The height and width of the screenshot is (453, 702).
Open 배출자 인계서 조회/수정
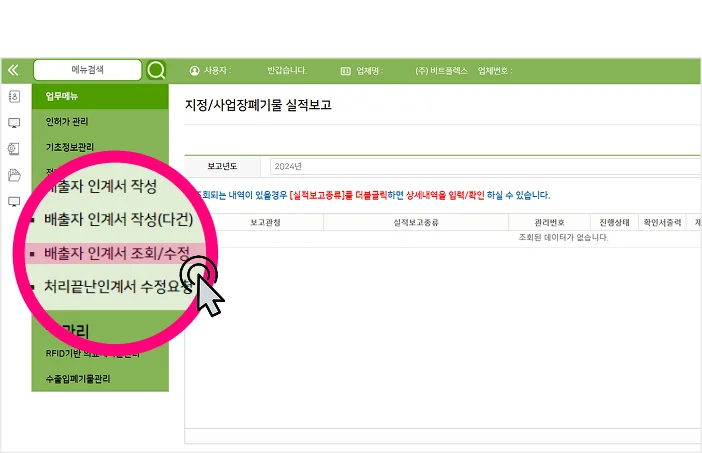point(118,252)
